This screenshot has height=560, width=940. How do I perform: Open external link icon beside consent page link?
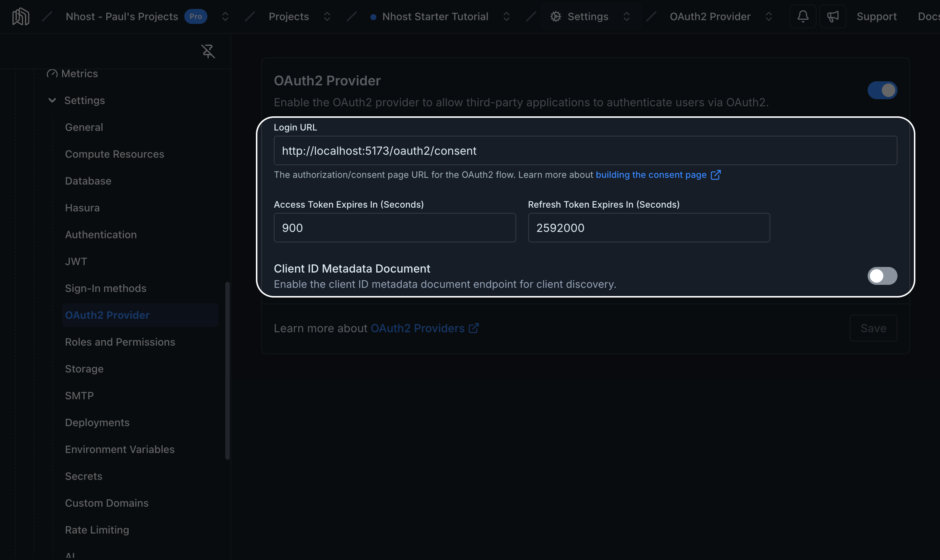tap(715, 175)
